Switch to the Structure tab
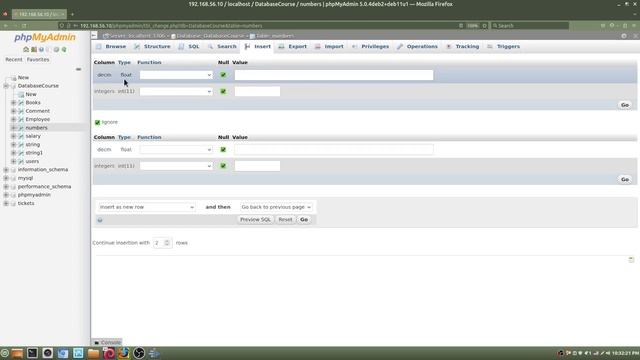640x360 pixels. point(152,47)
